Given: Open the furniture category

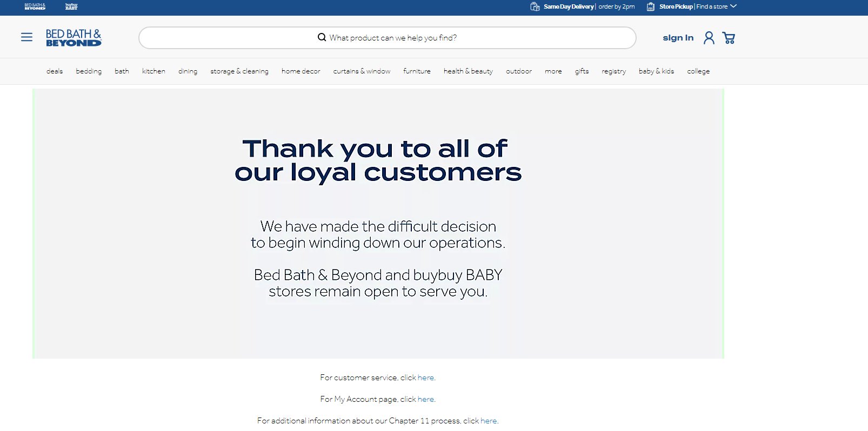Looking at the screenshot, I should pyautogui.click(x=417, y=71).
